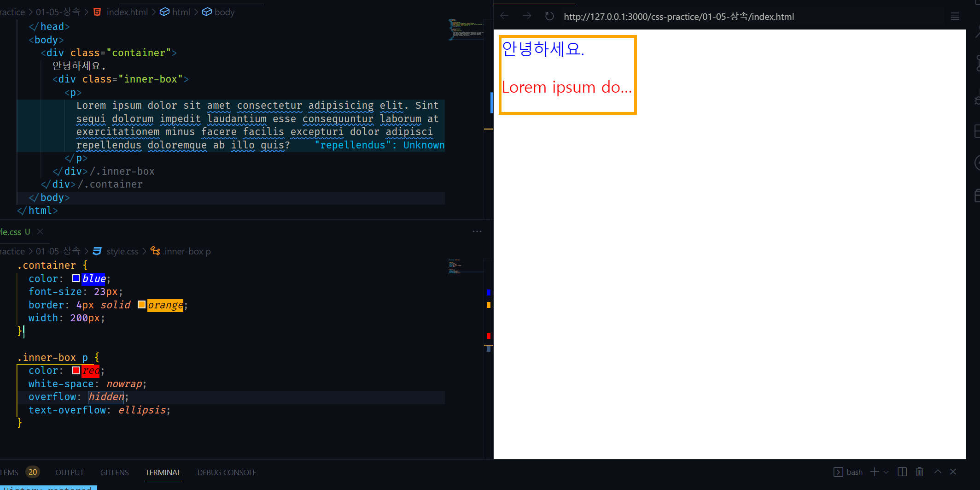Open the terminal launch profile dropdown chevron

tap(886, 472)
